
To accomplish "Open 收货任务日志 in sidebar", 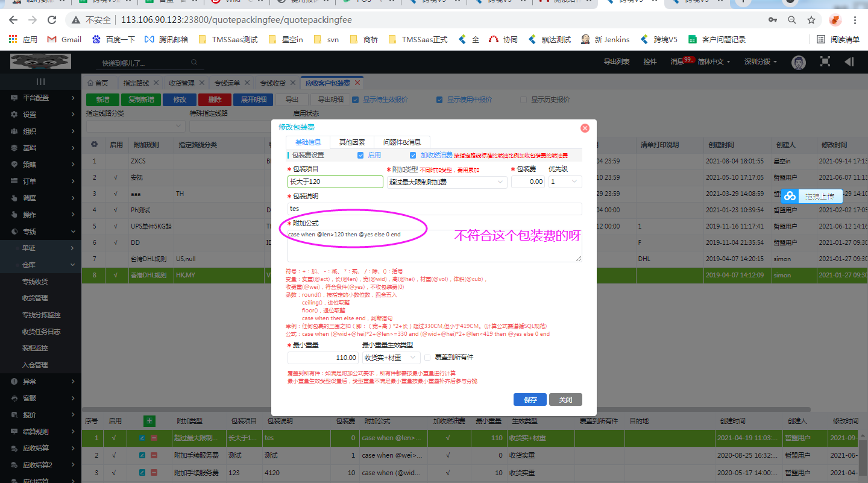I will 41,332.
